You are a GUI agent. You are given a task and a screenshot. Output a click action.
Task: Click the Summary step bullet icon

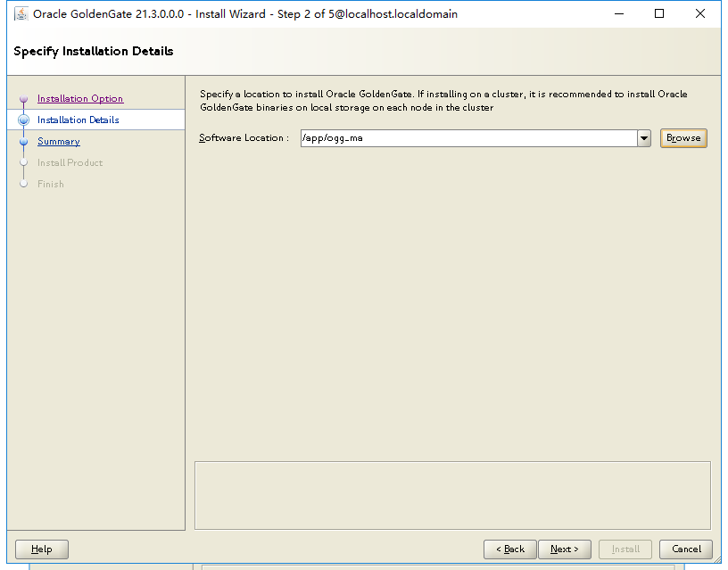pos(24,141)
